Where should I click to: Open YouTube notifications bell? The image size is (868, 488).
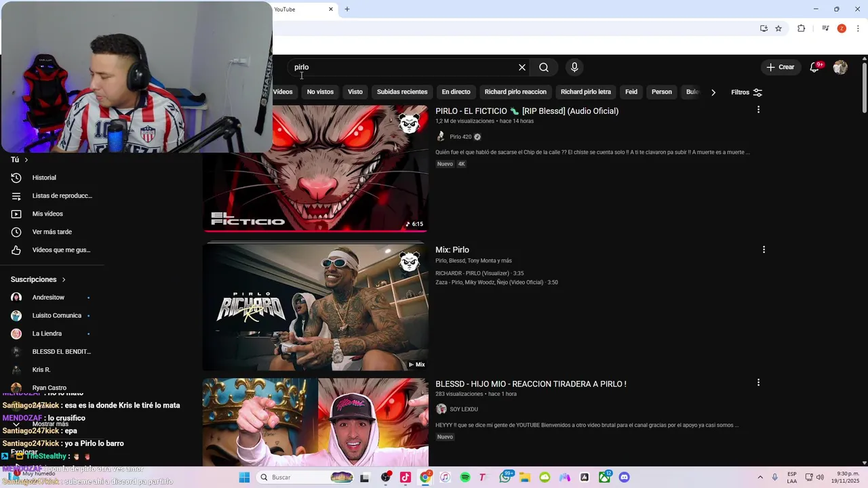point(814,67)
